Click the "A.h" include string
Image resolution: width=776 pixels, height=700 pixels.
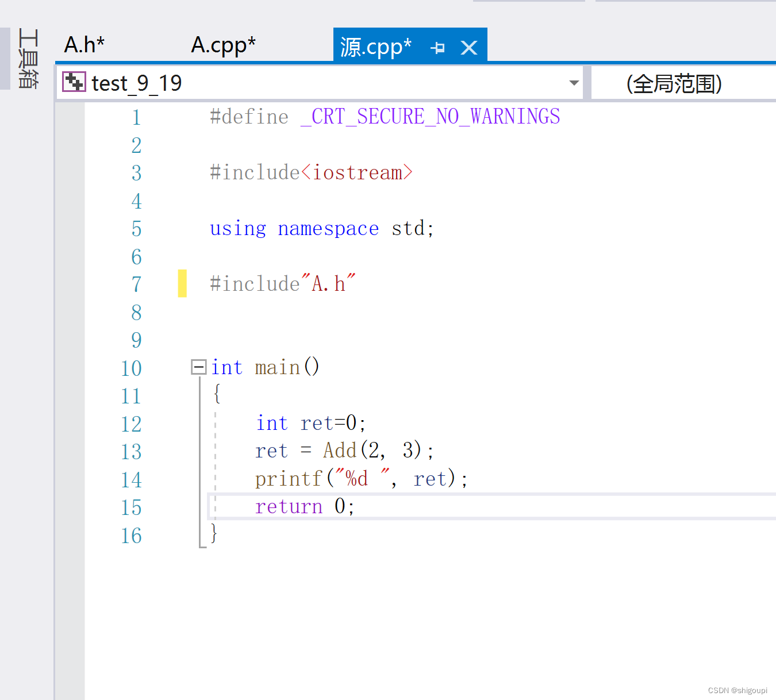click(328, 283)
